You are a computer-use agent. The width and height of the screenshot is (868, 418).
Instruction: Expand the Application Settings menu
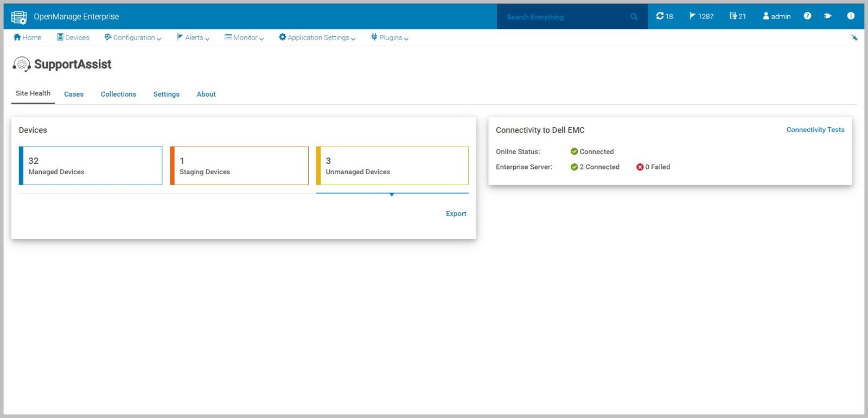click(x=317, y=37)
